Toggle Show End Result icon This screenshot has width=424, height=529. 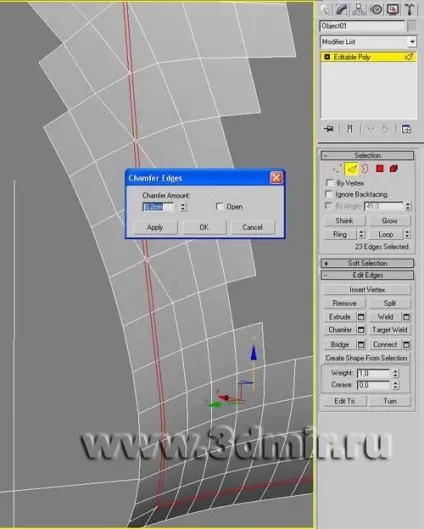point(350,129)
